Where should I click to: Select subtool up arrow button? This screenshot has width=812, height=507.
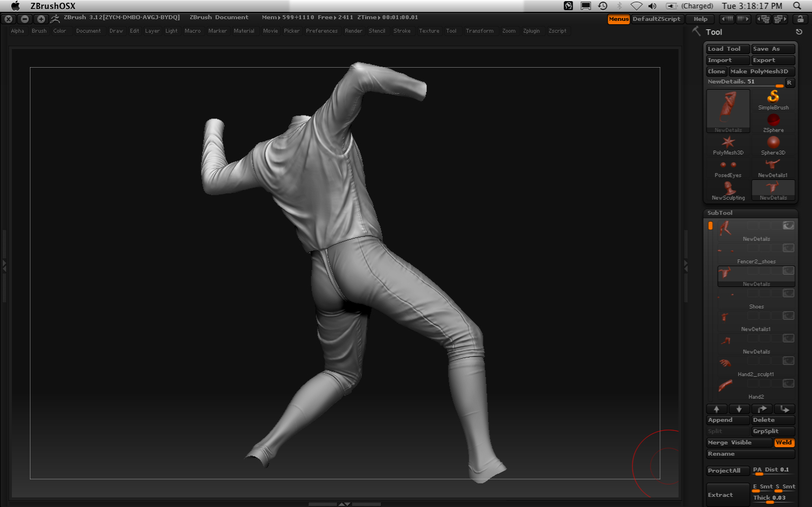point(717,409)
